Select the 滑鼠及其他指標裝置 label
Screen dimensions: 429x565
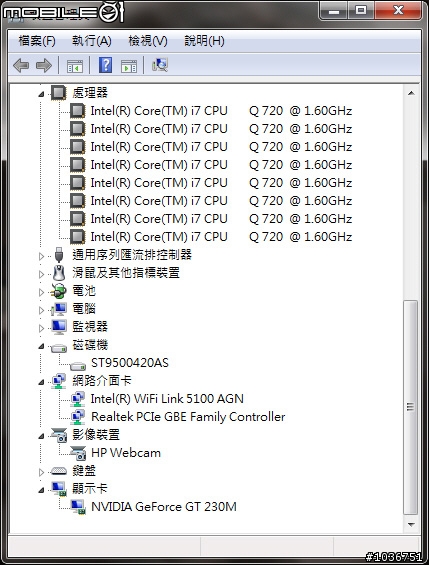pyautogui.click(x=126, y=273)
